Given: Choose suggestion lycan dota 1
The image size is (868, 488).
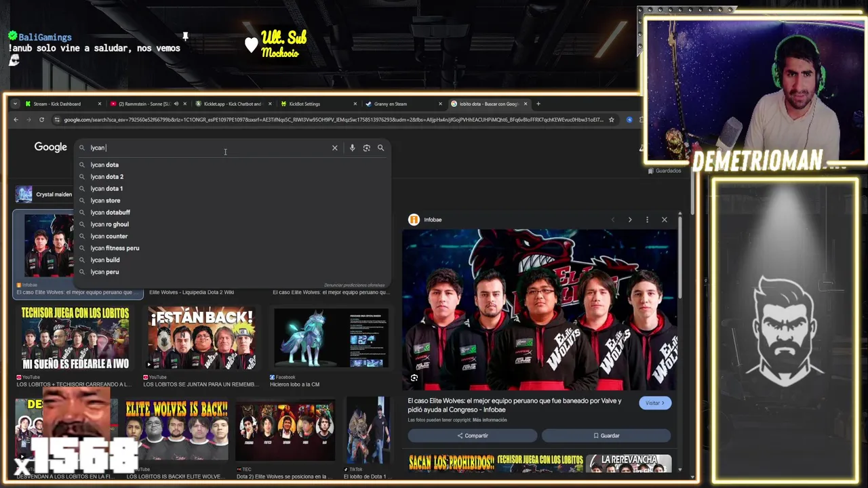Looking at the screenshot, I should [232, 188].
